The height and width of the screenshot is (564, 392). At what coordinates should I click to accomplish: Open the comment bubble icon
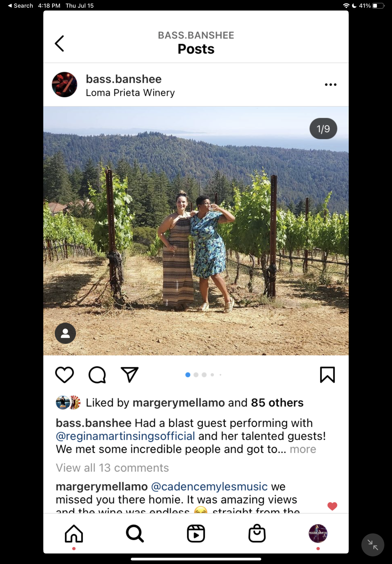(x=97, y=374)
